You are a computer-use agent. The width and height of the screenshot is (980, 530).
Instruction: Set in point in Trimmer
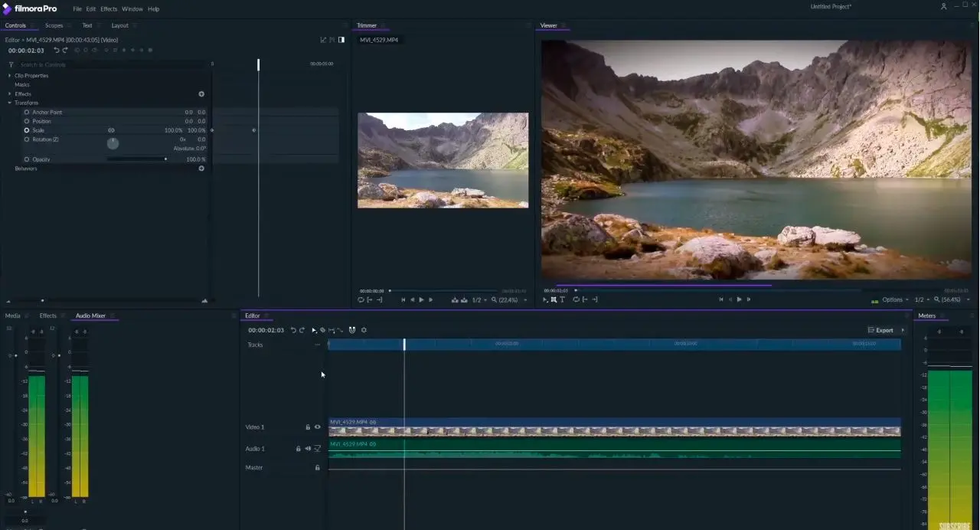pos(370,300)
